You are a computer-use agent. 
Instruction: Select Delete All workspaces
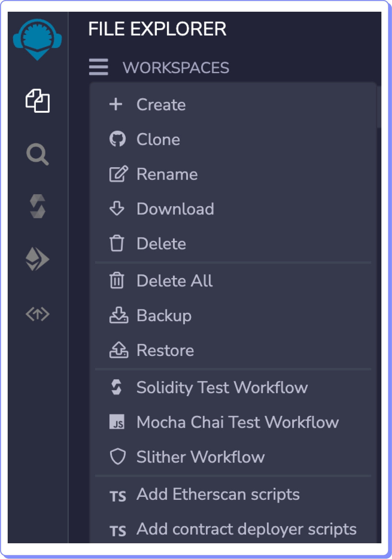pos(174,281)
